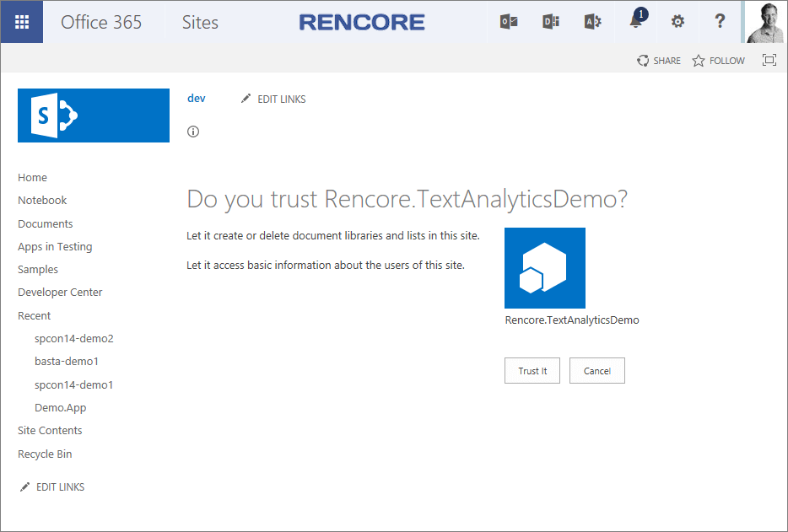Screen dimensions: 788x532
Task: Click the info circle icon
Action: tap(193, 132)
